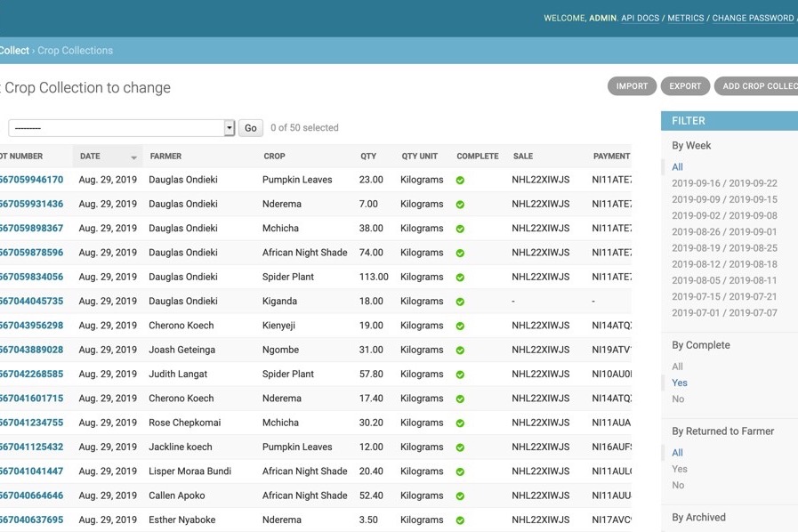Filter By Complete to No
798x532 pixels.
click(x=678, y=399)
